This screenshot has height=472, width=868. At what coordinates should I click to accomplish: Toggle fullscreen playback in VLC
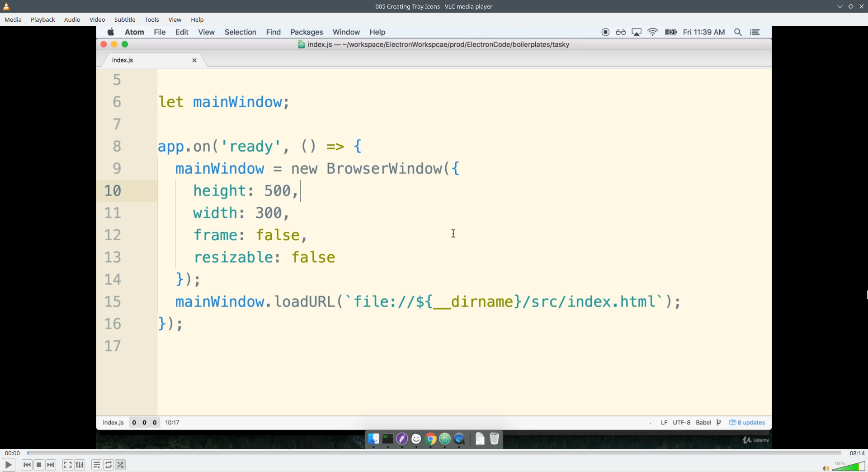coord(67,465)
